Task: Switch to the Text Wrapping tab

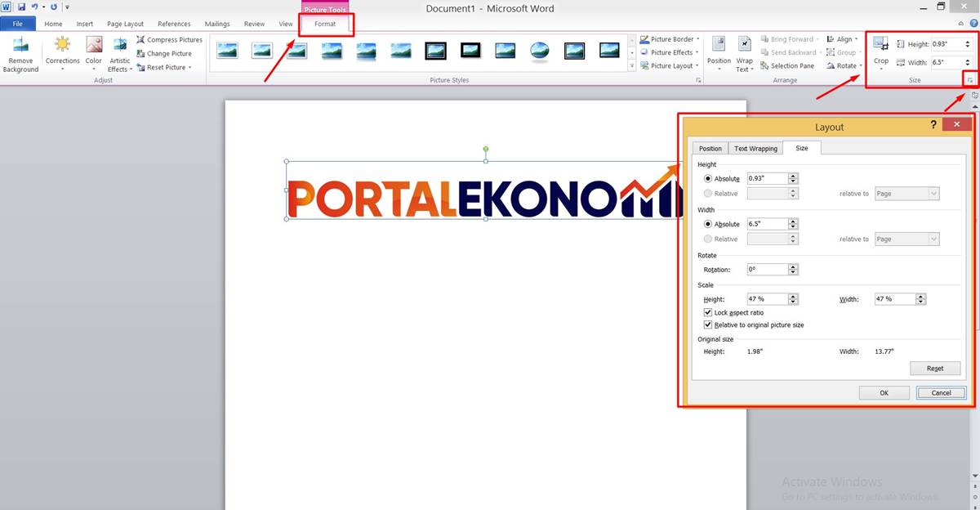Action: point(755,148)
